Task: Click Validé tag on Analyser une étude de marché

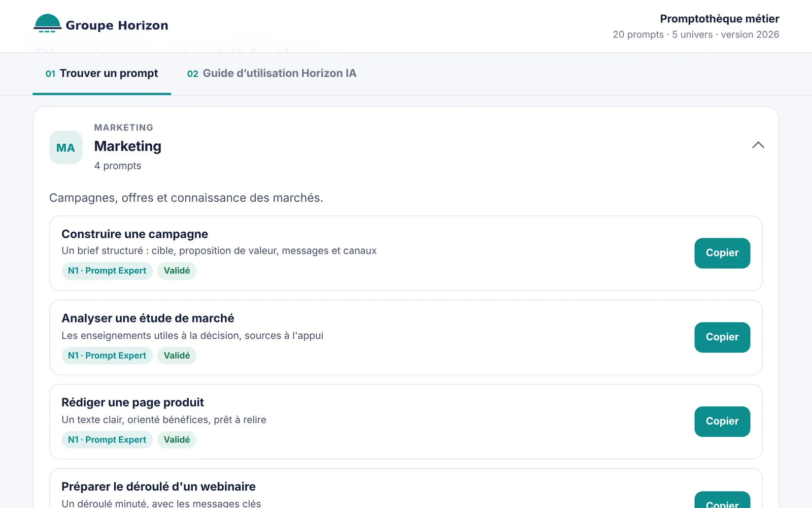Action: (177, 356)
